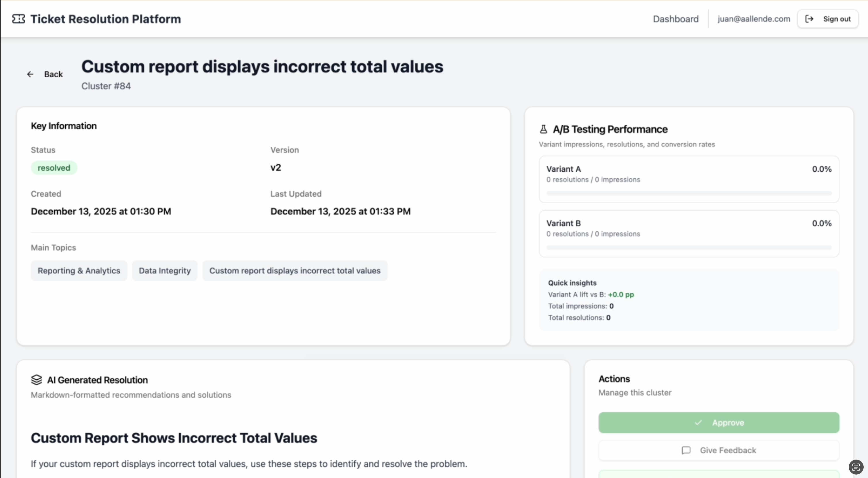Click the speech bubble feedback icon
Viewport: 868px width, 478px height.
(x=686, y=450)
